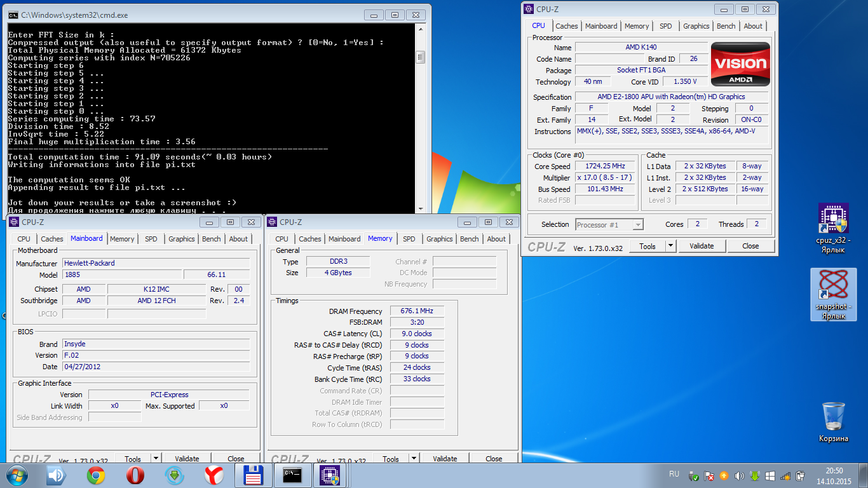Click the safely remove hardware tray icon
This screenshot has width=868, height=488.
[x=695, y=475]
